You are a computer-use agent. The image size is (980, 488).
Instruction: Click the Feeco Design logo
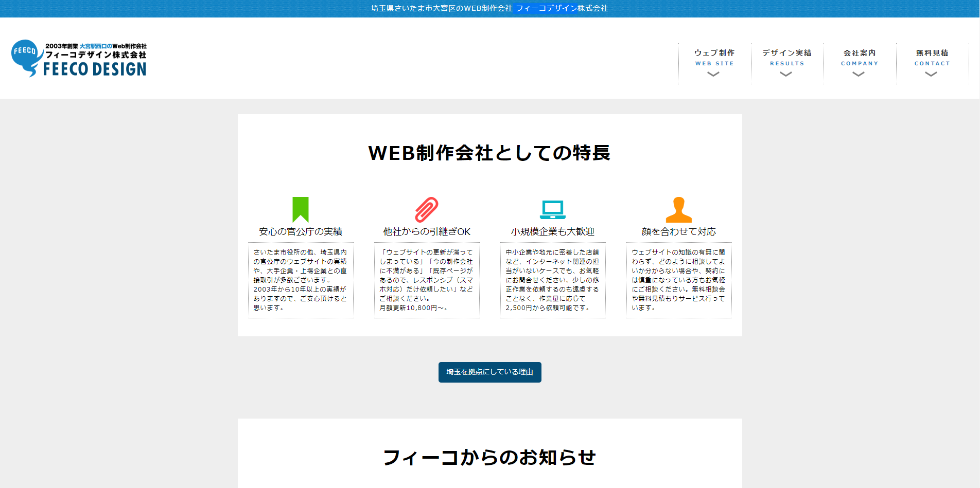pos(79,59)
